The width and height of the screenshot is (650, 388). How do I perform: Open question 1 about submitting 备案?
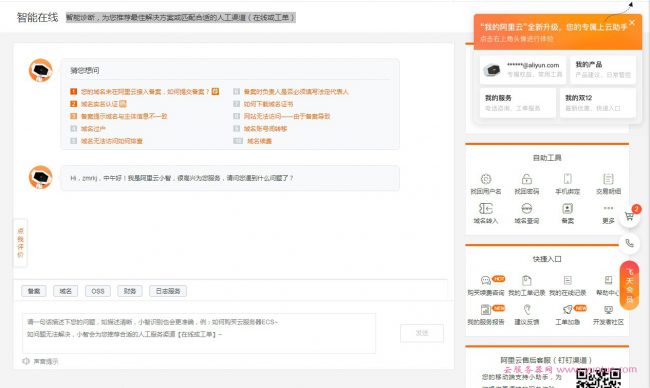[145, 92]
